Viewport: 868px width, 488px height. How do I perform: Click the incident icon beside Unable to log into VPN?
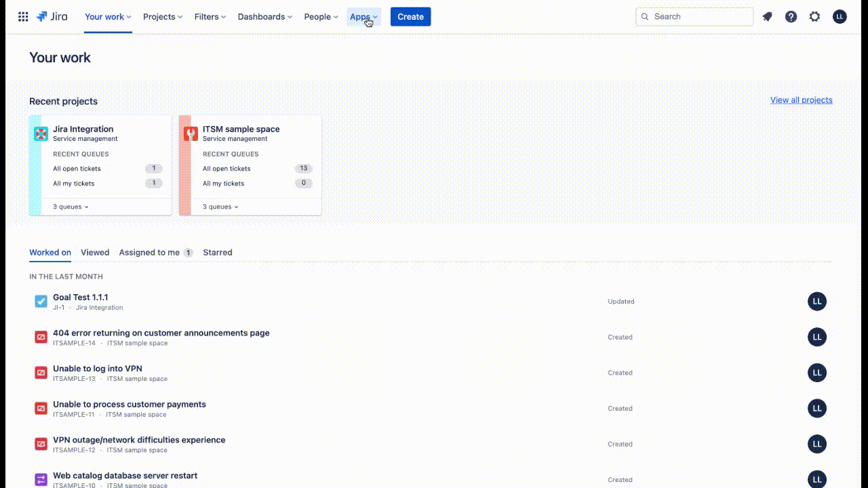(40, 372)
